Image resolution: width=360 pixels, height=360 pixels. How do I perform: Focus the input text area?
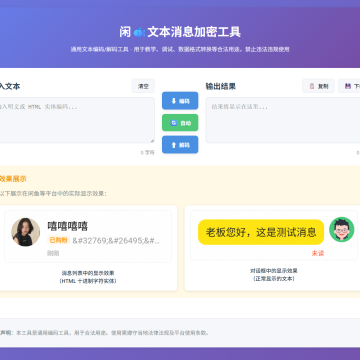click(77, 120)
